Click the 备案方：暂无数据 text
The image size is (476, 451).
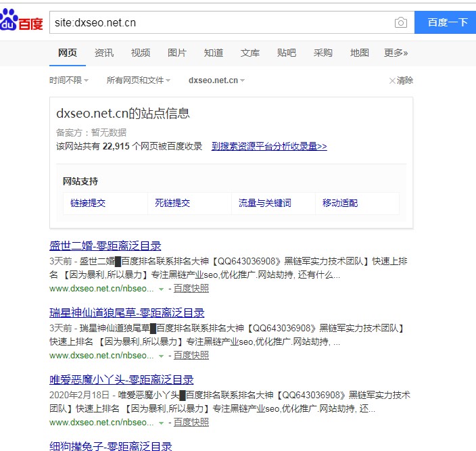point(91,133)
